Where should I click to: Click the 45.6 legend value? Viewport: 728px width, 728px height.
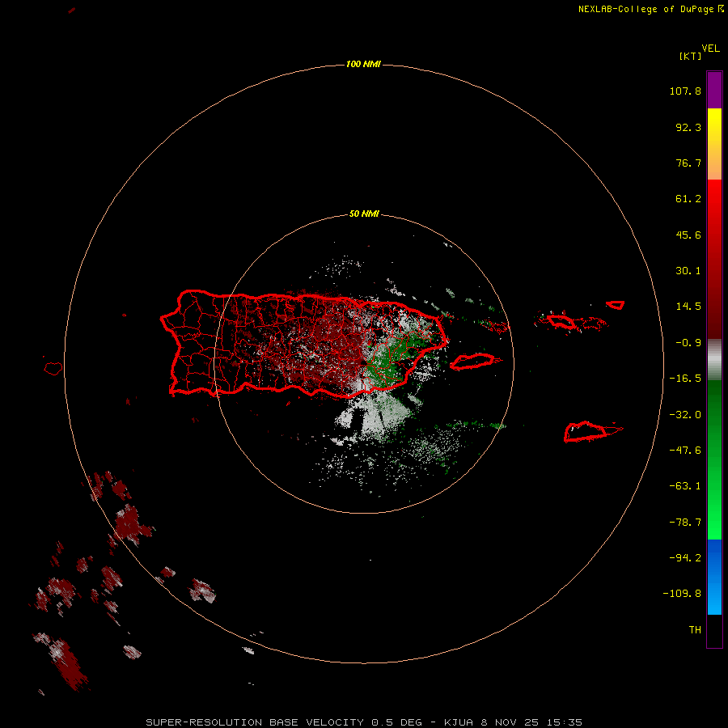click(x=688, y=235)
